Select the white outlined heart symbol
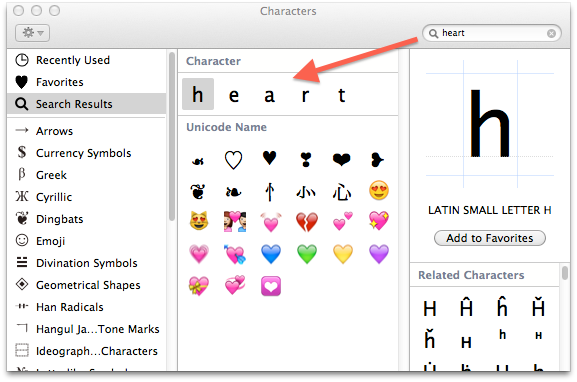577x382 pixels. [x=233, y=160]
